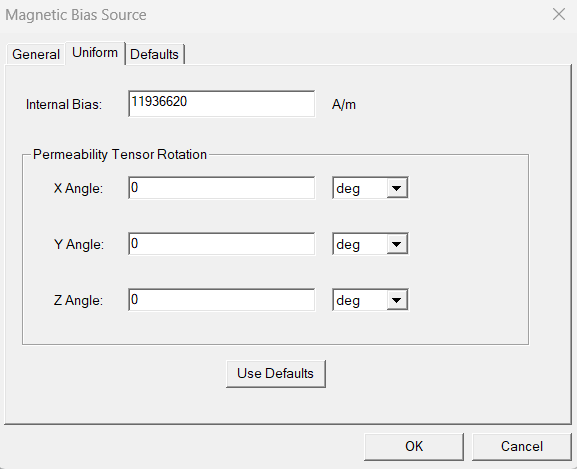Switch to the General tab
Image resolution: width=577 pixels, height=469 pixels.
(36, 54)
